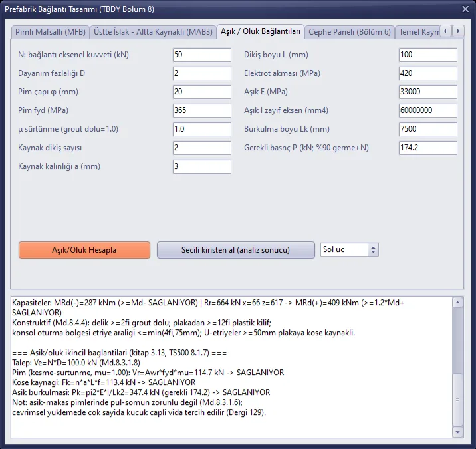Run Aşık/Oluk Hesapla calculation
Screen dimensions: 476x449
pyautogui.click(x=84, y=250)
